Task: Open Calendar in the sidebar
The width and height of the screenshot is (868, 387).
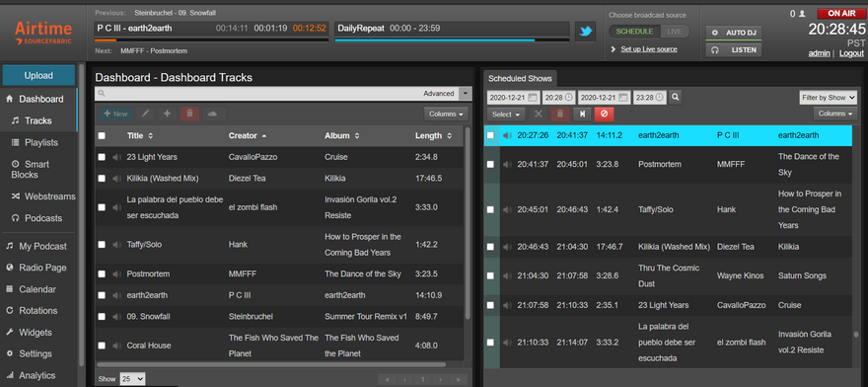Action: [38, 289]
